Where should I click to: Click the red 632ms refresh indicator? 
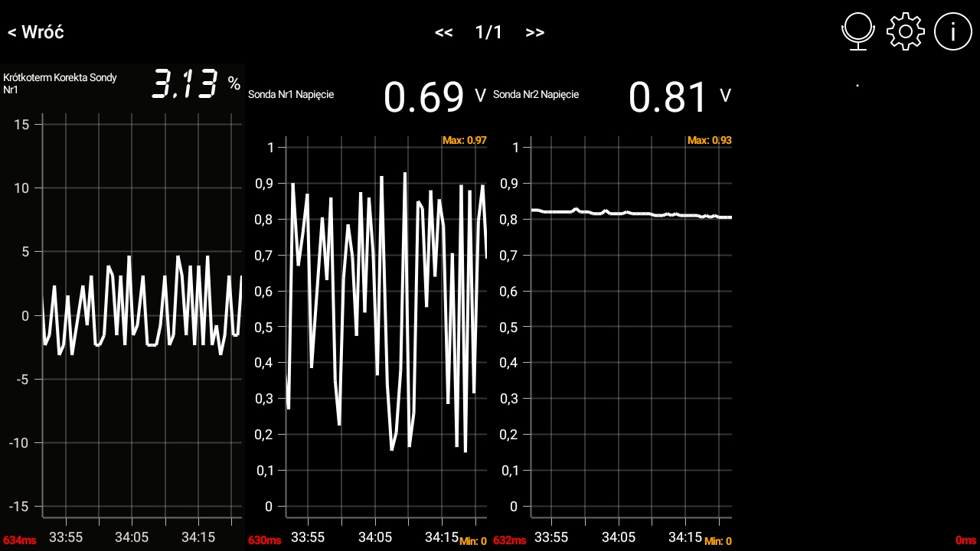tap(509, 540)
